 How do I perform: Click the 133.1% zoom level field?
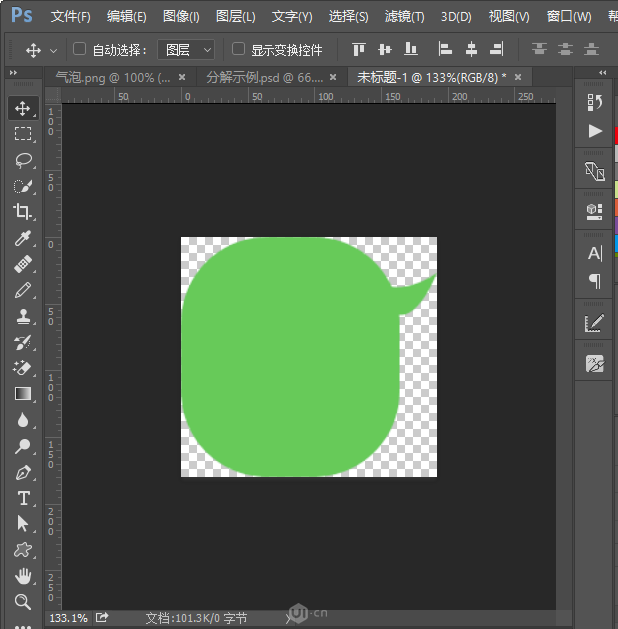(69, 618)
